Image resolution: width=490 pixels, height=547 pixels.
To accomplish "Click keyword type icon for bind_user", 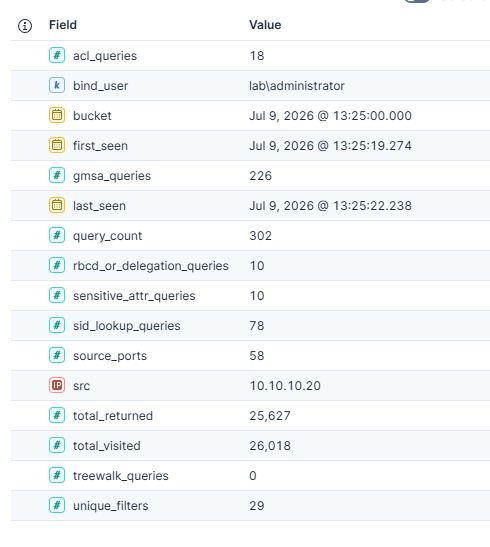I will tap(57, 85).
